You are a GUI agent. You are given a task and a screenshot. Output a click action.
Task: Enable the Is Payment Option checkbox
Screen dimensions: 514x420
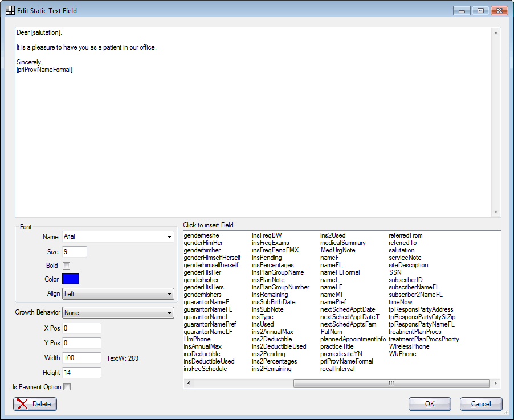click(66, 386)
